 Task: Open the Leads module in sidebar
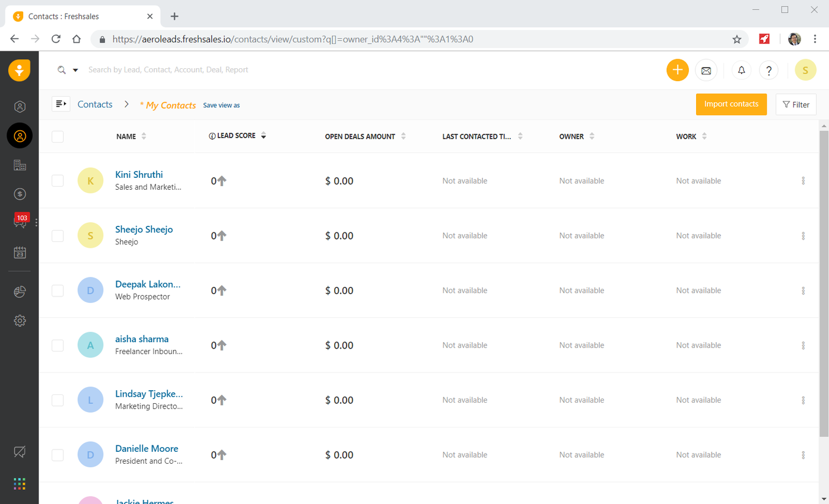point(20,107)
